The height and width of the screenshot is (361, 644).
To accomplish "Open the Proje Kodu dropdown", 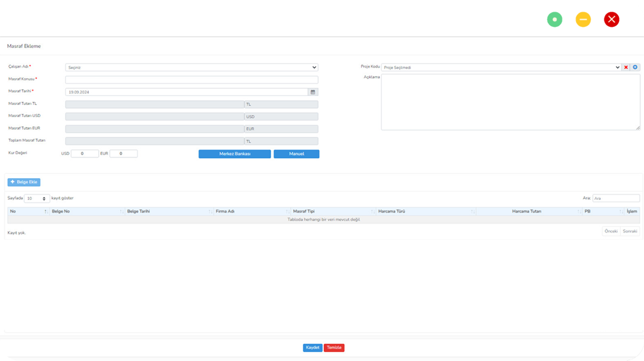I will (x=501, y=67).
